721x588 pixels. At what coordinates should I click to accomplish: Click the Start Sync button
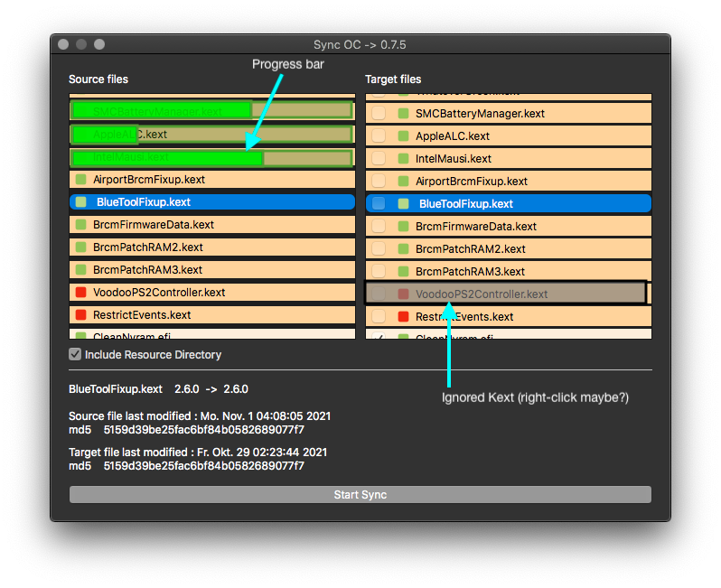click(360, 495)
